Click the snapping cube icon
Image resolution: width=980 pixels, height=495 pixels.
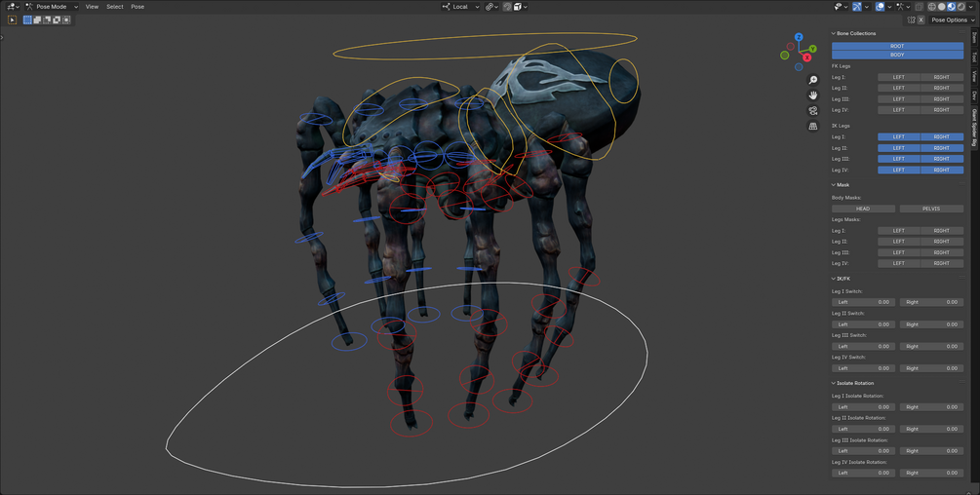(x=517, y=7)
